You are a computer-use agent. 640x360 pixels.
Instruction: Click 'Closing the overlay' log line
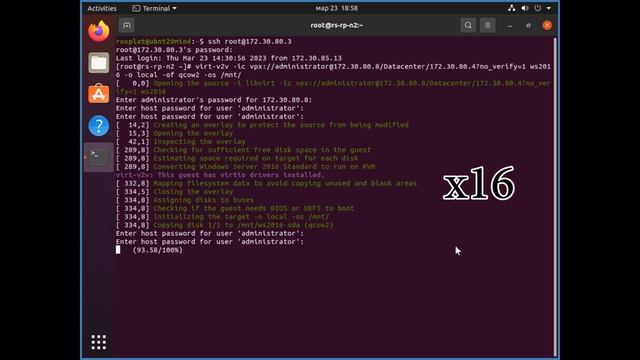coord(174,192)
